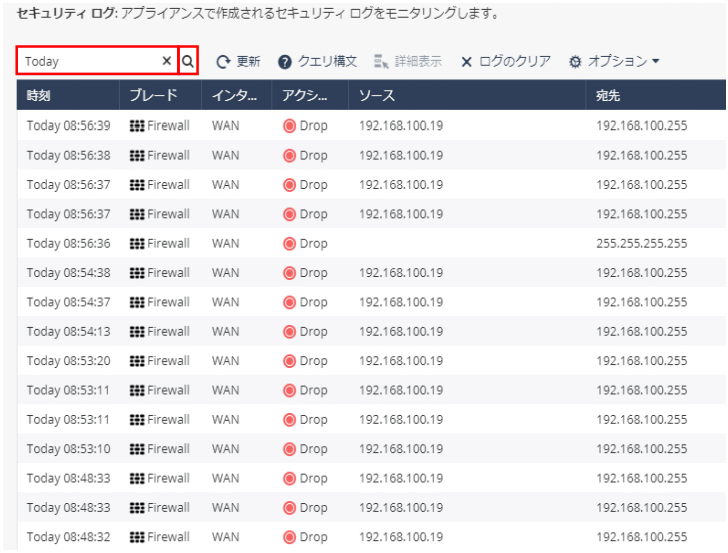
Task: Click the Drop icon in 08:54:13 row
Action: (x=290, y=331)
